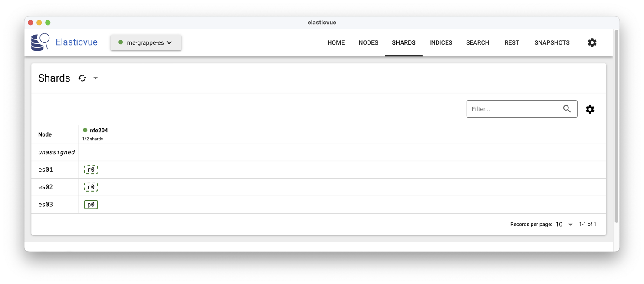Screen dimensions: 644x284
Task: Go to the SNAPSHOTS tab
Action: click(552, 42)
